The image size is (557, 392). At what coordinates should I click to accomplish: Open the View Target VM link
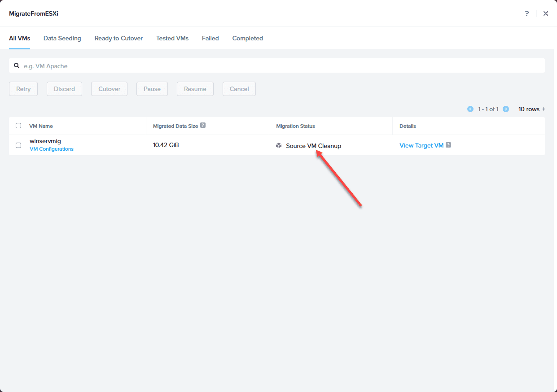coord(421,145)
